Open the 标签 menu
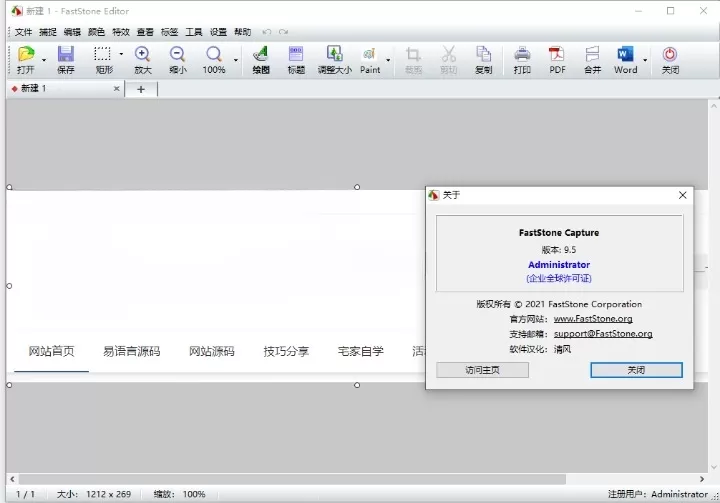This screenshot has height=503, width=720. tap(169, 32)
